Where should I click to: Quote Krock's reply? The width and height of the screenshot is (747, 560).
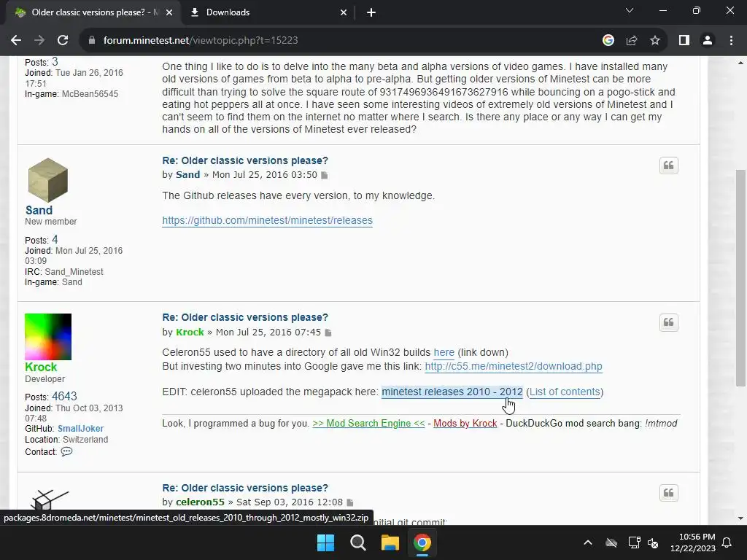point(669,322)
